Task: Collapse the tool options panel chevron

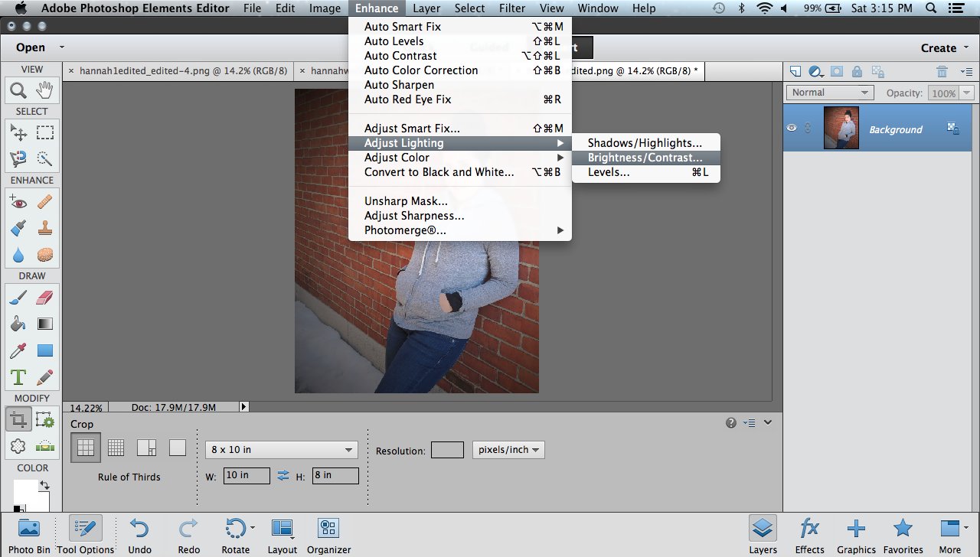Action: pos(768,422)
